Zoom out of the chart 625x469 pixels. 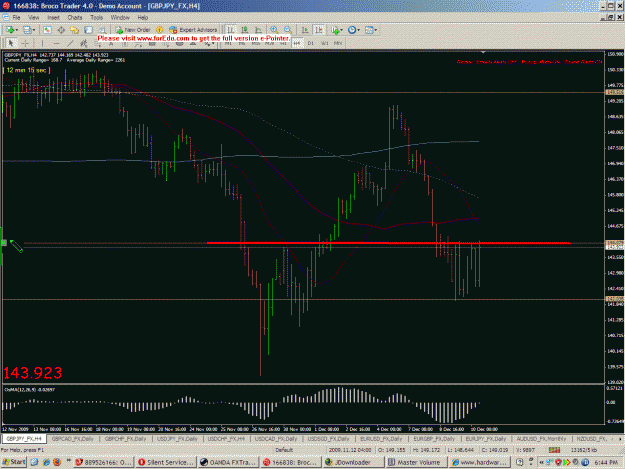pos(288,30)
